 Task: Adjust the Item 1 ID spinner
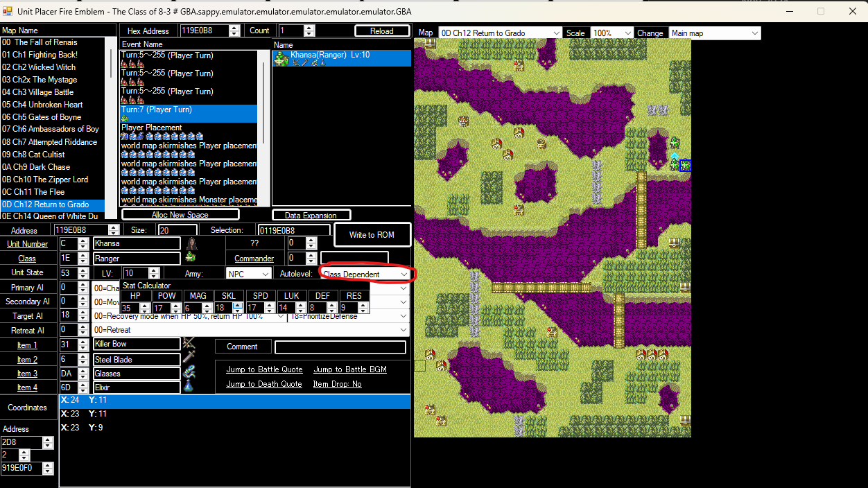click(83, 345)
